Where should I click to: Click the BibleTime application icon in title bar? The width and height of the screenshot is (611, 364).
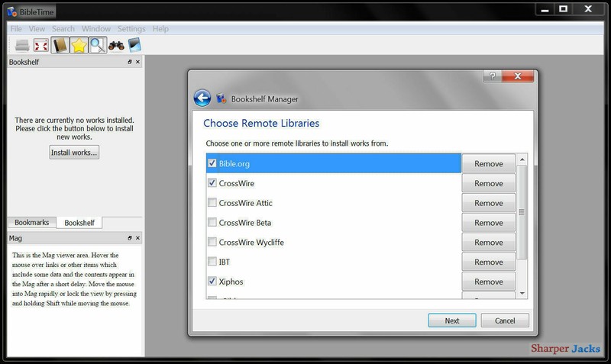point(12,11)
